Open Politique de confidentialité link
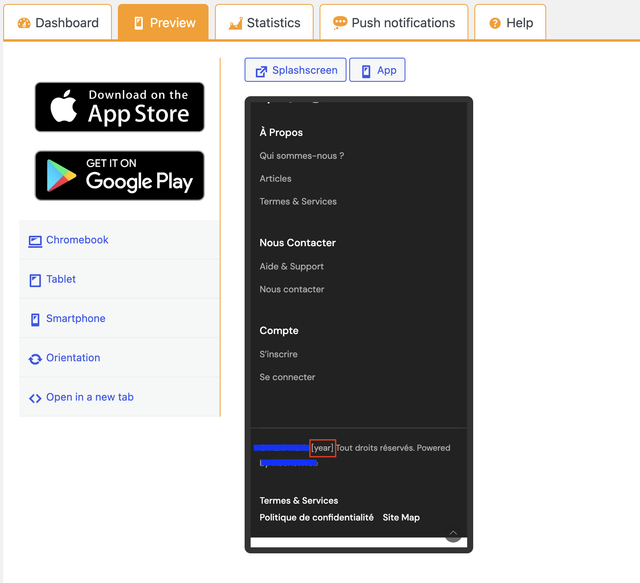This screenshot has width=640, height=583. point(316,517)
